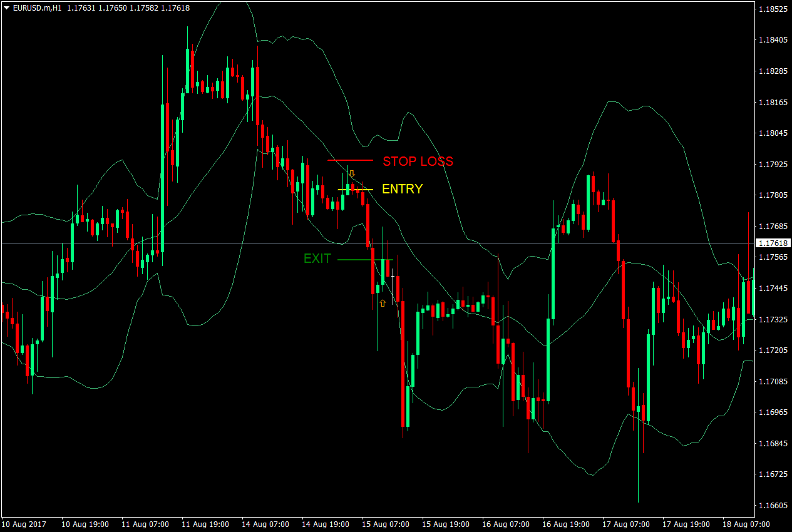792x532 pixels.
Task: Click the green EXIT level line
Action: click(365, 258)
